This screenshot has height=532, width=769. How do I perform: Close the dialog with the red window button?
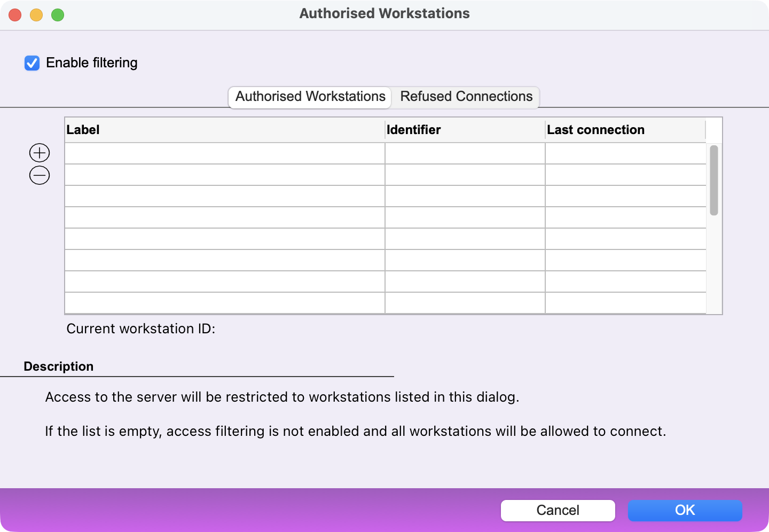point(15,15)
